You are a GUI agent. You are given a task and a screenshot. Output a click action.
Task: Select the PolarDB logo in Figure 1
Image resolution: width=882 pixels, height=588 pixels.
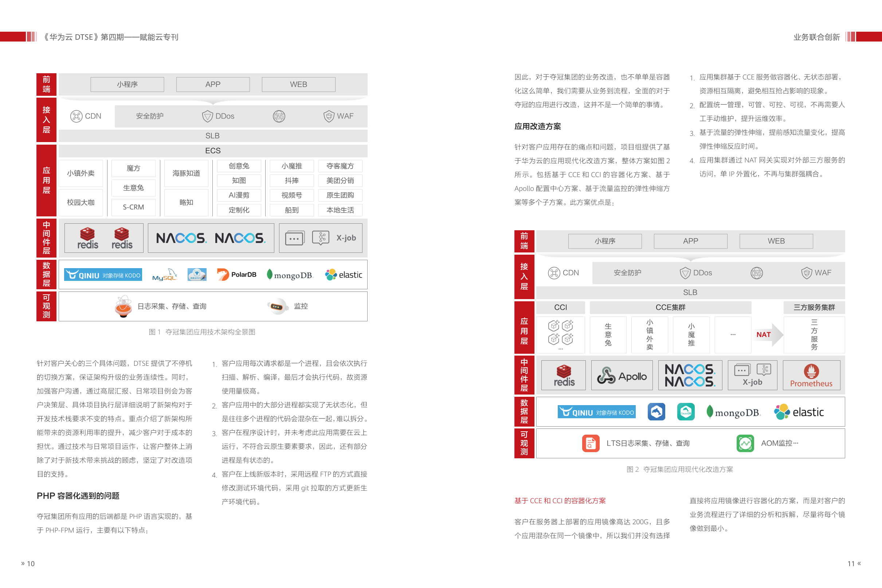(237, 274)
